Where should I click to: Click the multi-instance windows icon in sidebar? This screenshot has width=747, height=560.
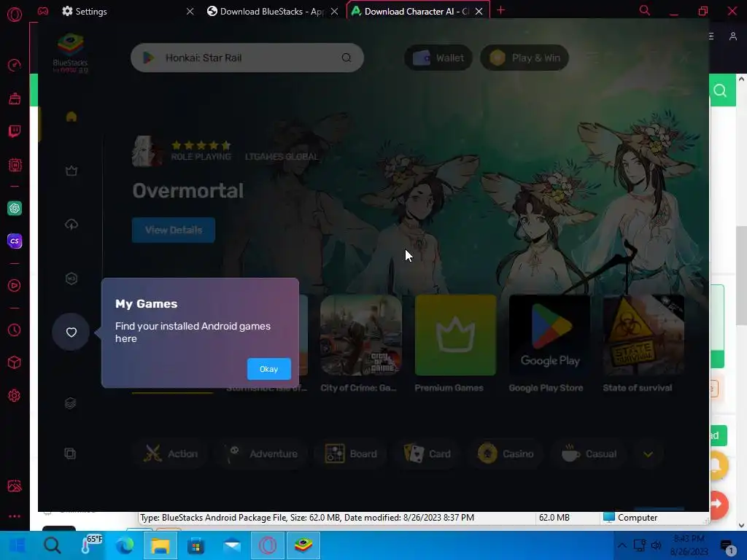[x=70, y=454]
